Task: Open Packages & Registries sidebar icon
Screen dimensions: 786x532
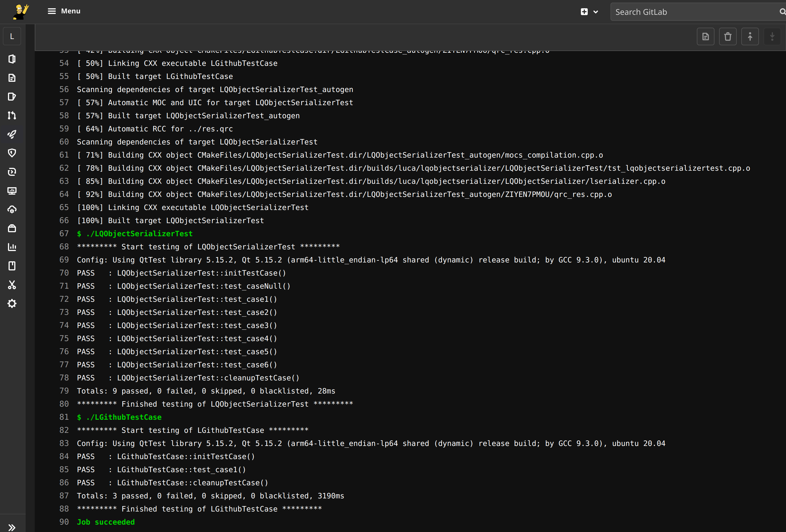Action: [x=12, y=228]
